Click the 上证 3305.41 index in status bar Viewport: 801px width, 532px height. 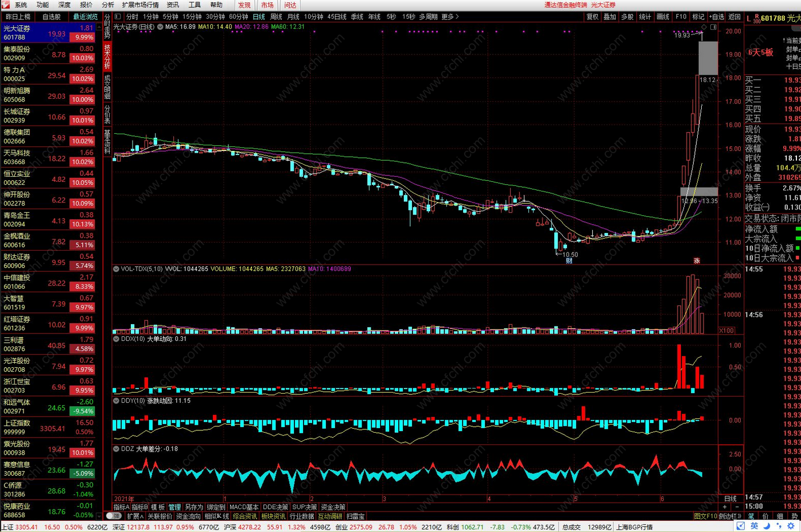[20, 526]
